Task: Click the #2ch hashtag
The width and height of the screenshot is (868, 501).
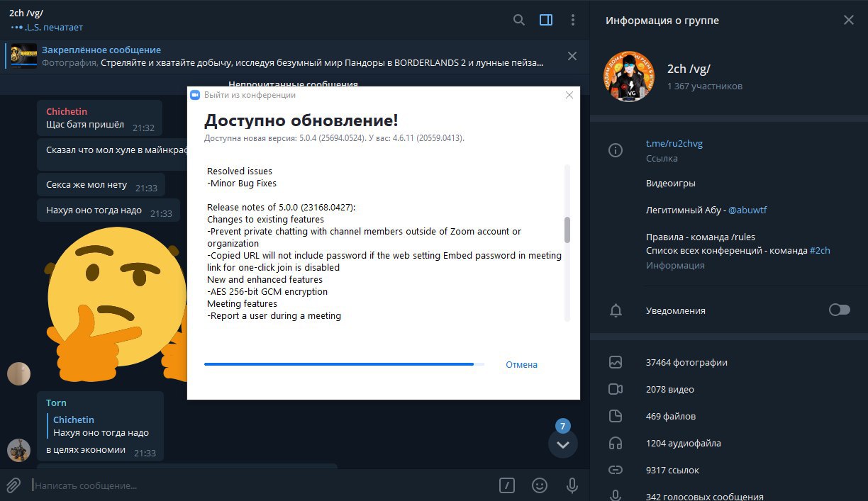Action: 820,250
